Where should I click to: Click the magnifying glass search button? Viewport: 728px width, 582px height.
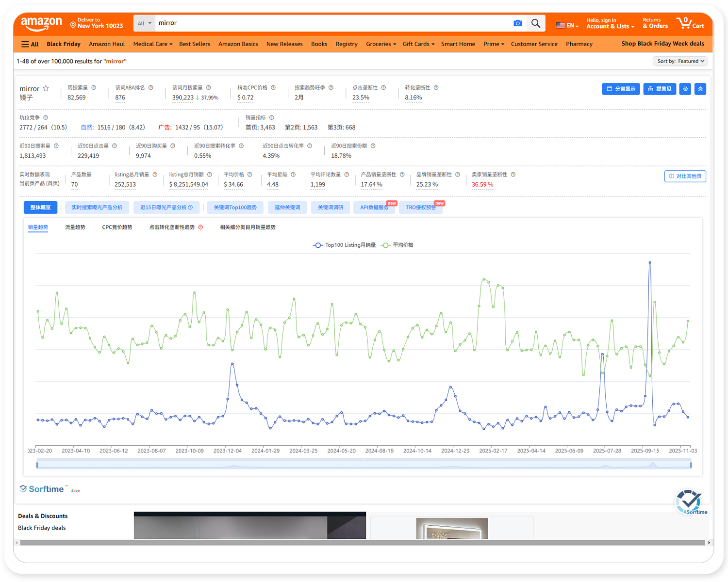pyautogui.click(x=535, y=23)
